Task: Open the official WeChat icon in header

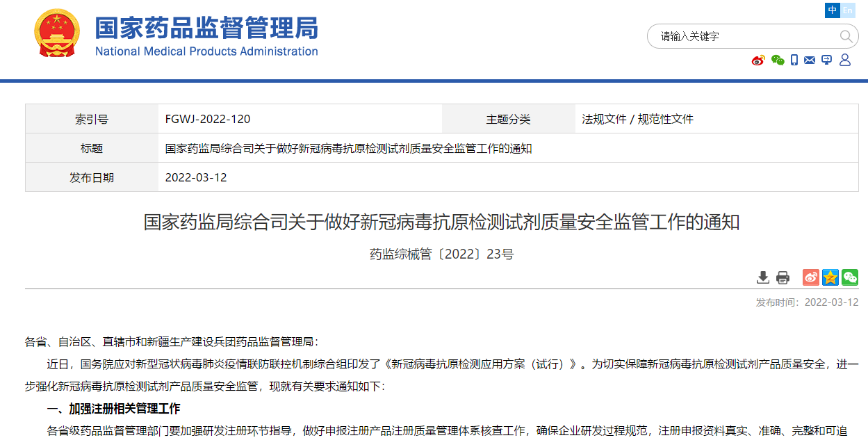Action: click(x=778, y=60)
